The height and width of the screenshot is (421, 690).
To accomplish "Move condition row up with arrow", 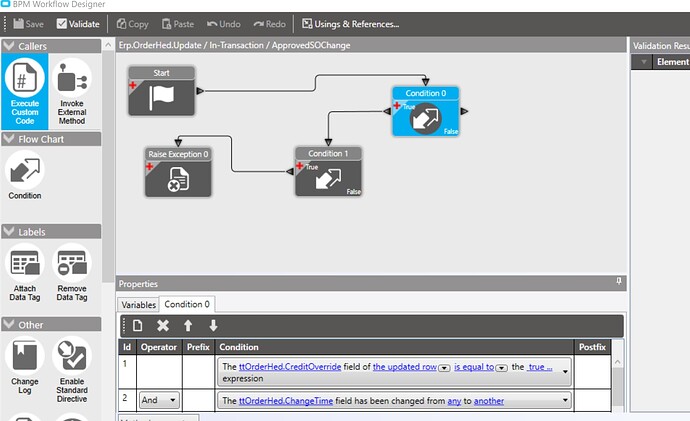I will coord(188,326).
